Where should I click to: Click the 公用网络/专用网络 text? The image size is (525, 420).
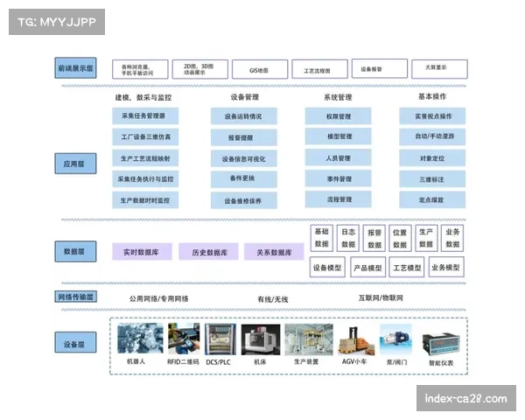click(159, 298)
